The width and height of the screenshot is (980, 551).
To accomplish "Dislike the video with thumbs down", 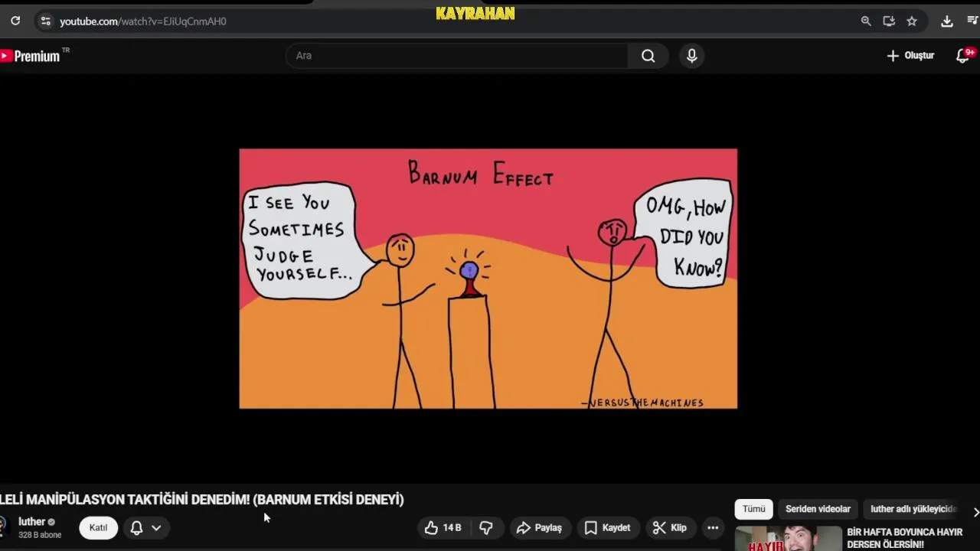I will (x=486, y=527).
